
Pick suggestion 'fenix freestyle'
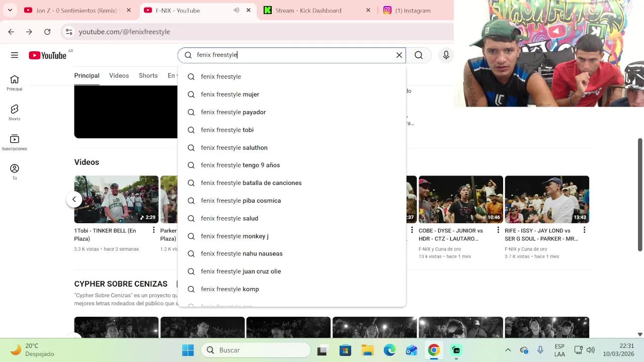pyautogui.click(x=291, y=76)
